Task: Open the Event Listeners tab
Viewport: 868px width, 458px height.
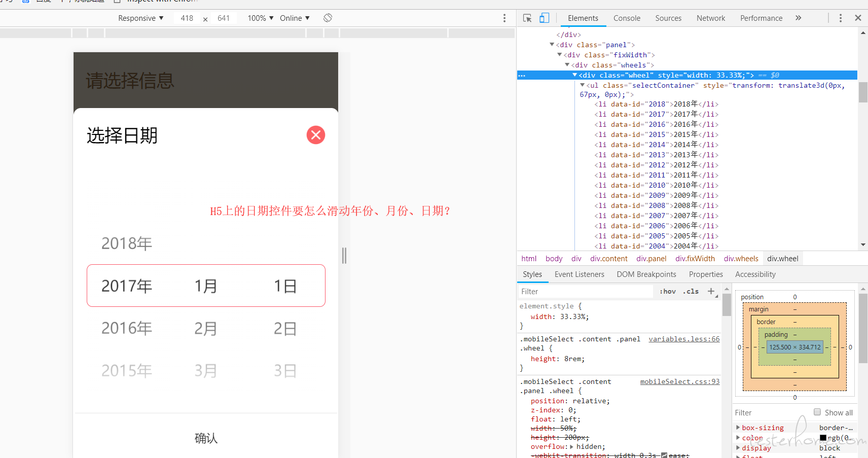Action: [580, 274]
